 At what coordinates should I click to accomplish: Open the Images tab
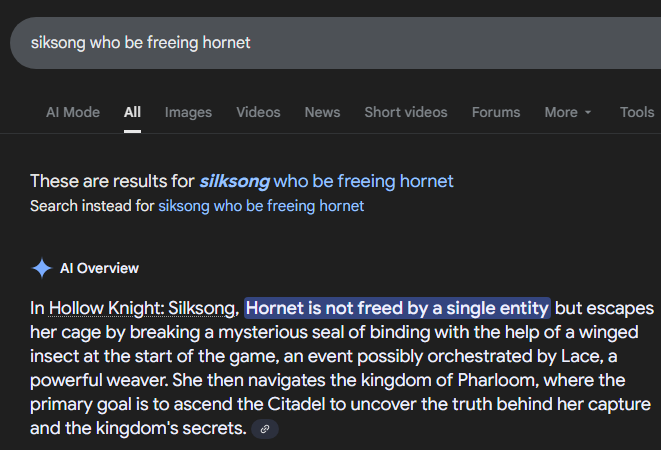[188, 112]
